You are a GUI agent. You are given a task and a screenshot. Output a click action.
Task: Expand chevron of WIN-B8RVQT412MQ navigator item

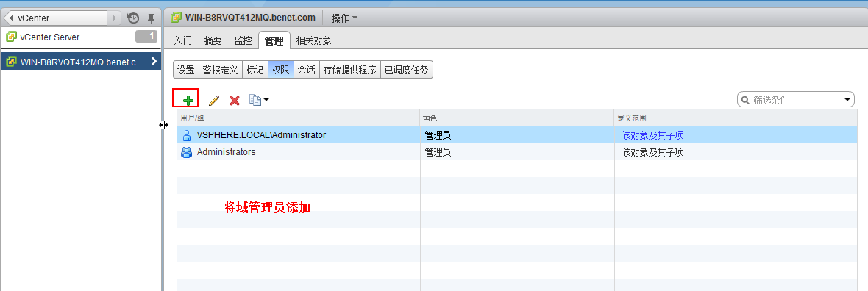point(154,62)
